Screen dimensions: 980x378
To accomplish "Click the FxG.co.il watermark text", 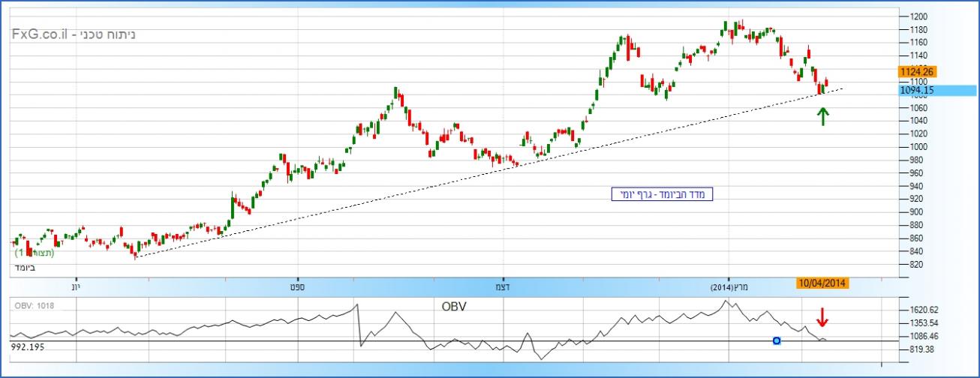I will pyautogui.click(x=73, y=34).
